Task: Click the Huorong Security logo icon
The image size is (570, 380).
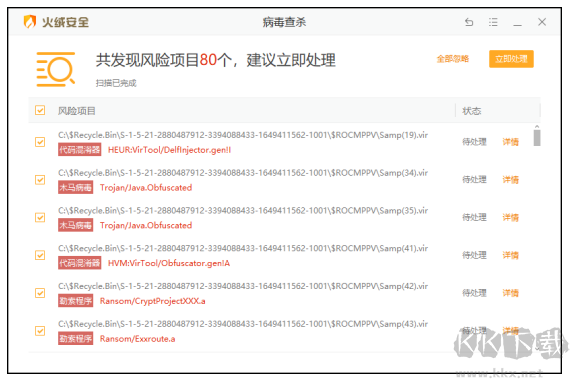Action: point(30,21)
